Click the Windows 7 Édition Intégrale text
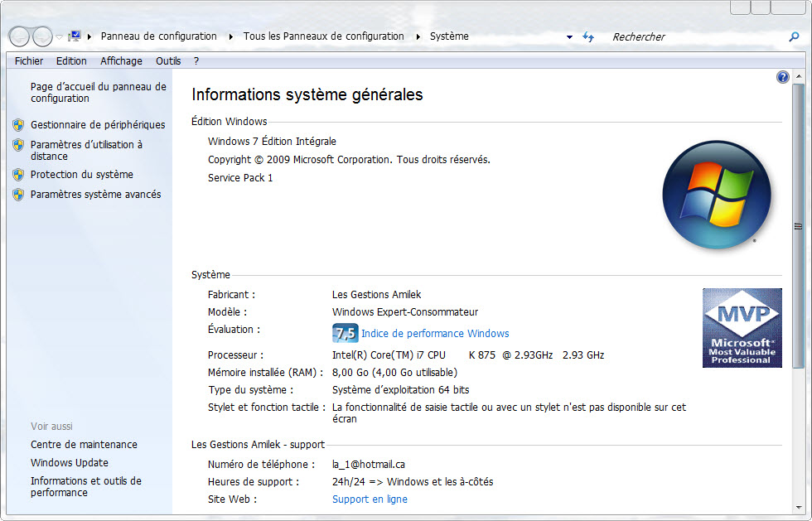 click(x=272, y=142)
